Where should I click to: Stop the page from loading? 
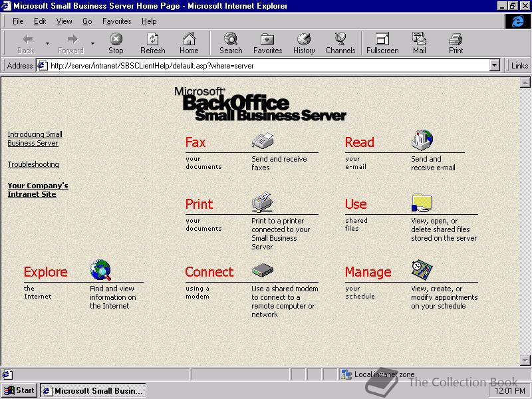(x=116, y=43)
